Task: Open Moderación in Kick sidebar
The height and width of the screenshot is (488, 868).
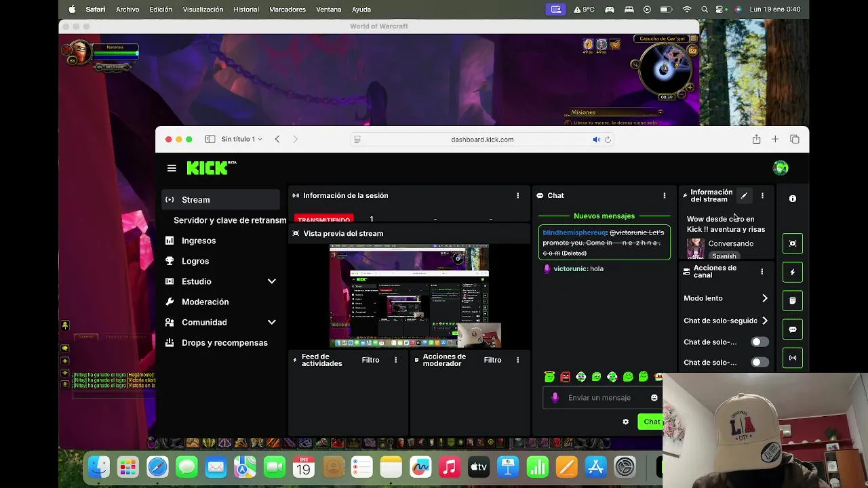Action: [220, 302]
